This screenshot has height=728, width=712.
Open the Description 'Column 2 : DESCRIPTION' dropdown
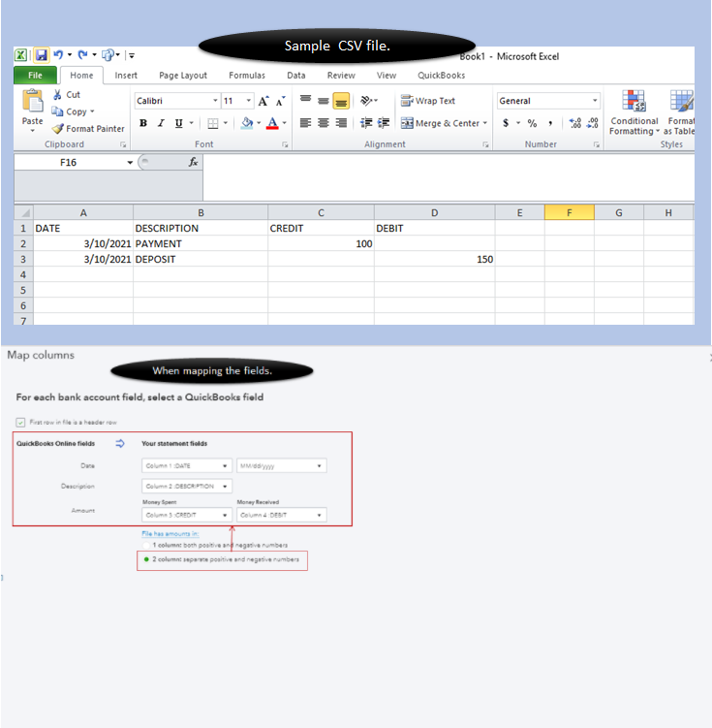pyautogui.click(x=186, y=486)
